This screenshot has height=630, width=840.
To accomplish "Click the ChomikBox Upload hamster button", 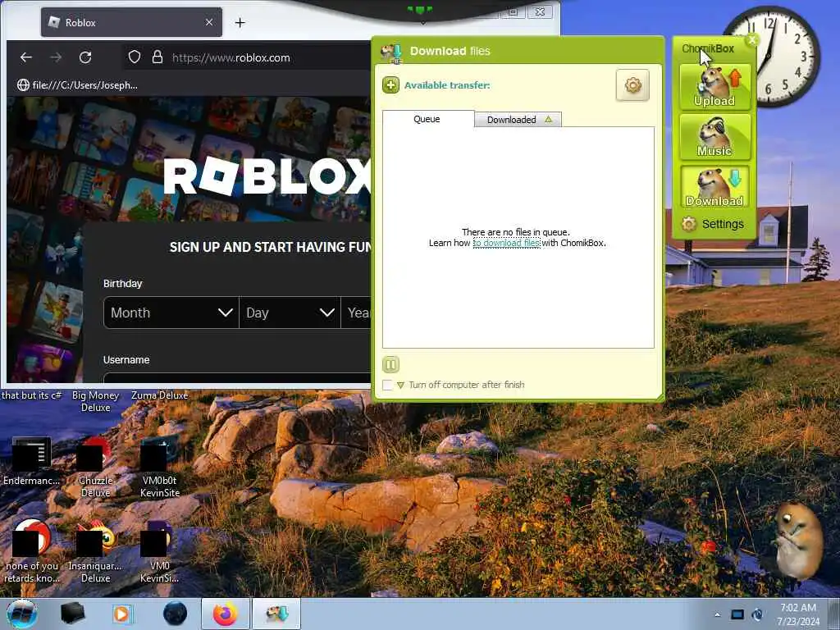I will [714, 87].
